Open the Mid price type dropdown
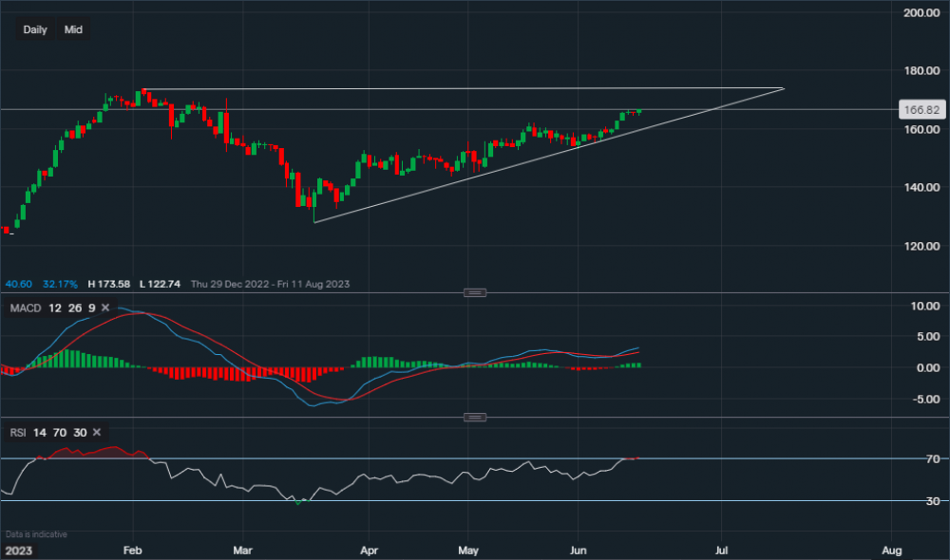The height and width of the screenshot is (560, 950). click(73, 29)
